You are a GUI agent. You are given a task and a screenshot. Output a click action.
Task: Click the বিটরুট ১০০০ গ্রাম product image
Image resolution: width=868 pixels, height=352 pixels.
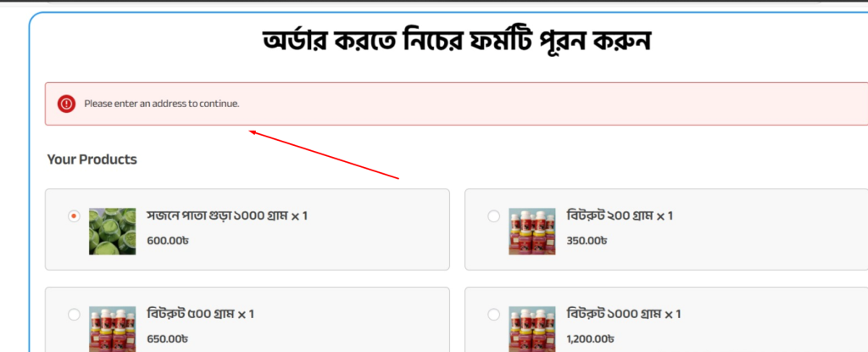pos(532,329)
